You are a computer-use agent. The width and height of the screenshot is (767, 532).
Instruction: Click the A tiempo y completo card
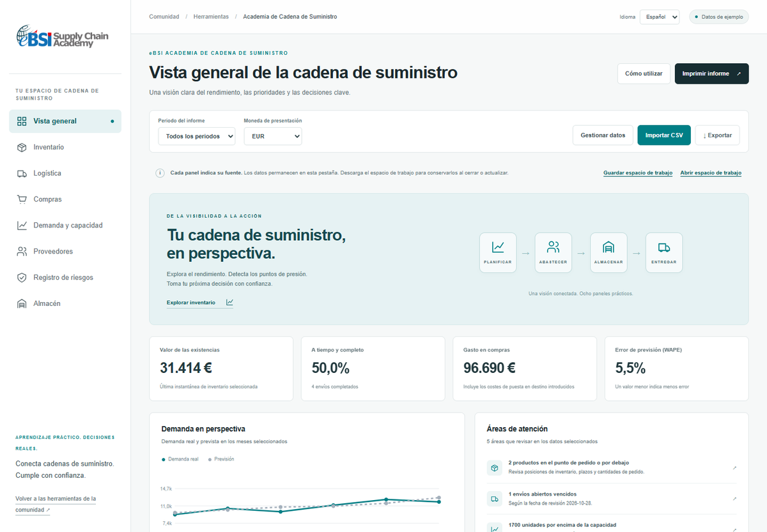point(373,369)
